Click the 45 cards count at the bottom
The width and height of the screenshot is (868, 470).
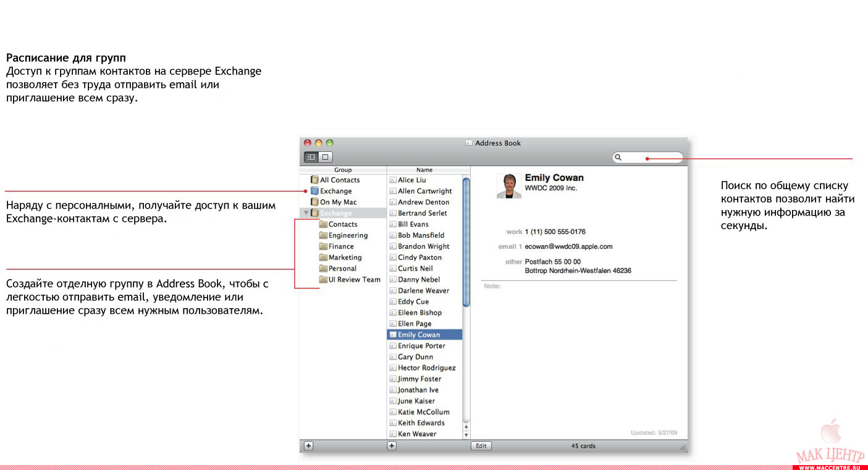[x=583, y=446]
